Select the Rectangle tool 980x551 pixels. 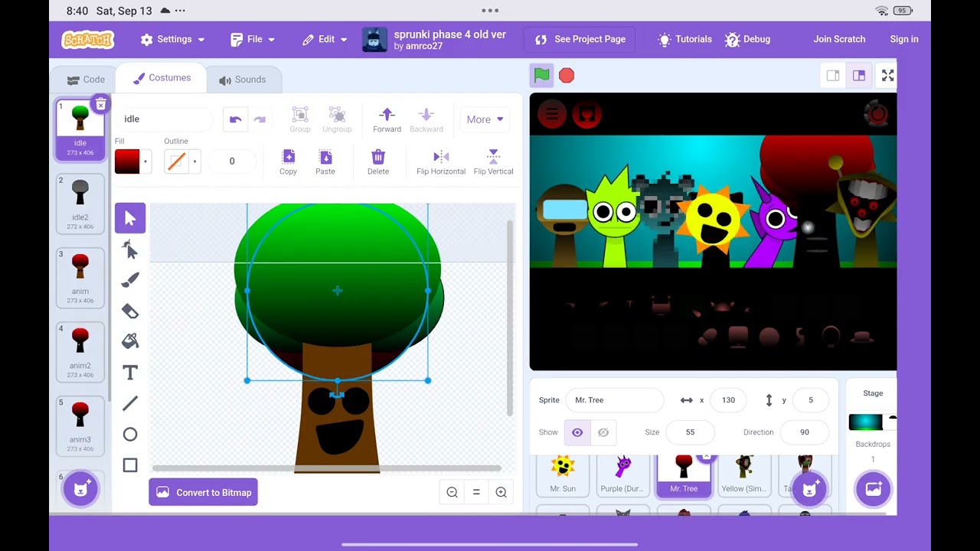click(130, 465)
